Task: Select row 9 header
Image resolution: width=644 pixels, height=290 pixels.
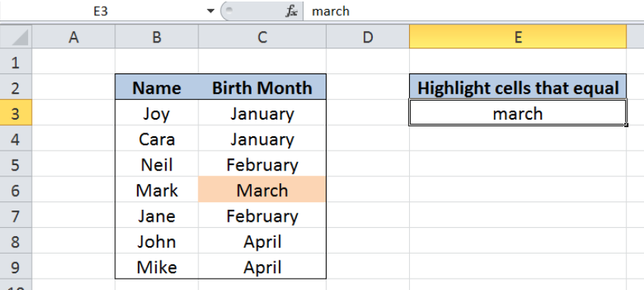Action: [x=16, y=267]
